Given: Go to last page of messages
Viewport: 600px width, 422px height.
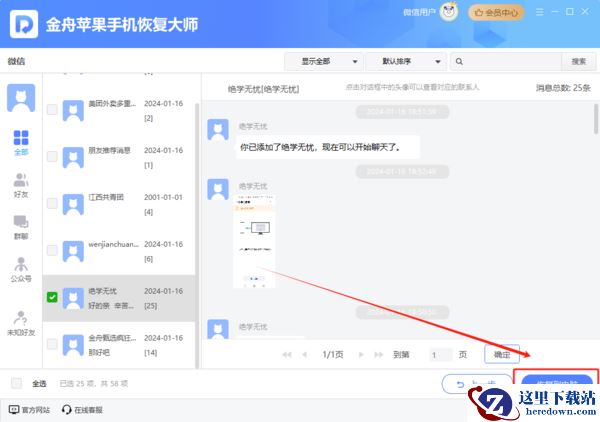Looking at the screenshot, I should tap(379, 355).
